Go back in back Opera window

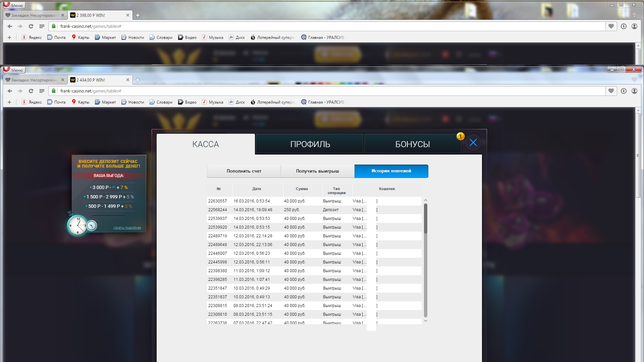pyautogui.click(x=10, y=26)
